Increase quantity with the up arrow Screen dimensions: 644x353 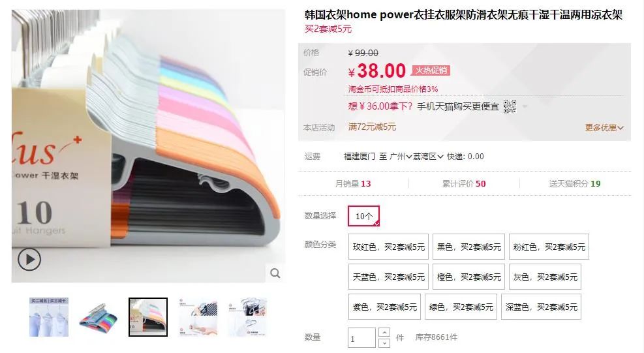(x=384, y=332)
